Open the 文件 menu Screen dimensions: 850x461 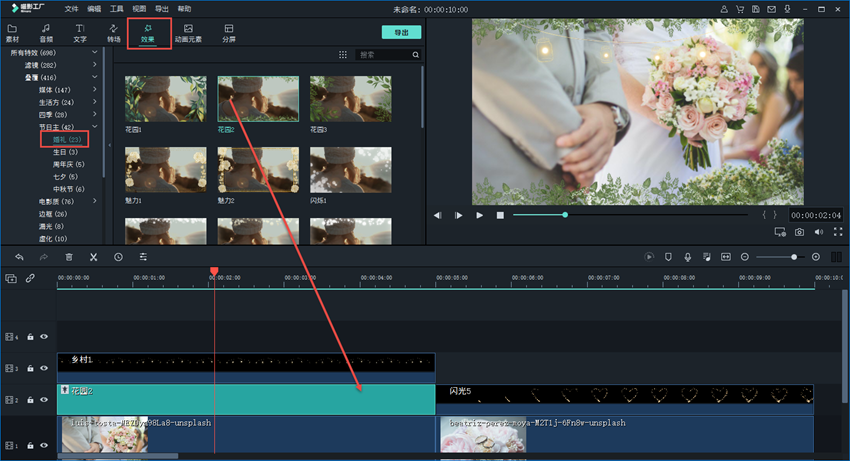[71, 9]
